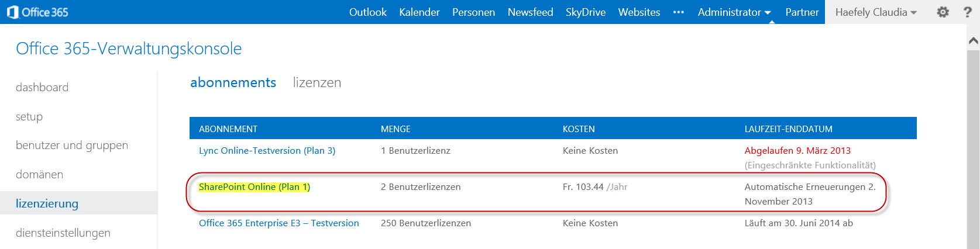Viewport: 980px width, 249px height.
Task: Open diensteinstellungen in the sidebar
Action: (x=63, y=233)
